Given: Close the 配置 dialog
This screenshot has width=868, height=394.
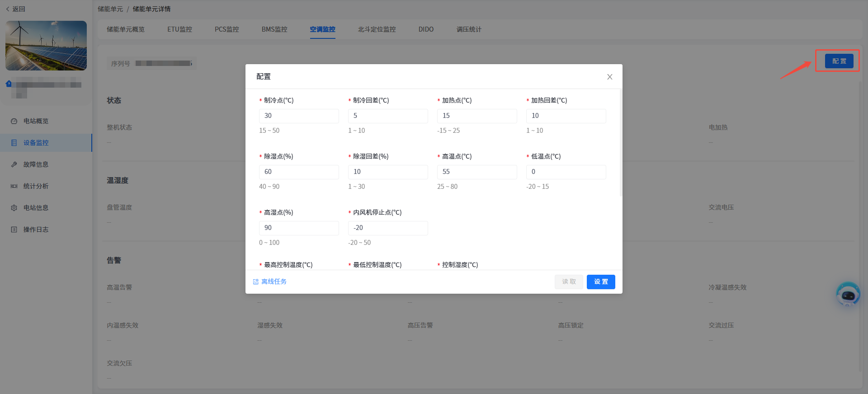Looking at the screenshot, I should pyautogui.click(x=609, y=77).
